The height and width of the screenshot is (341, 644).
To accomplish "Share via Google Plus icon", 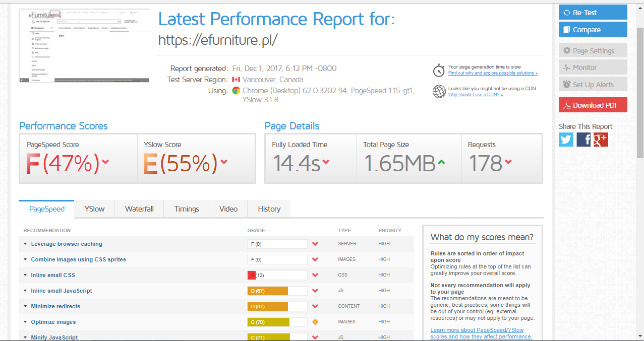I will [601, 140].
